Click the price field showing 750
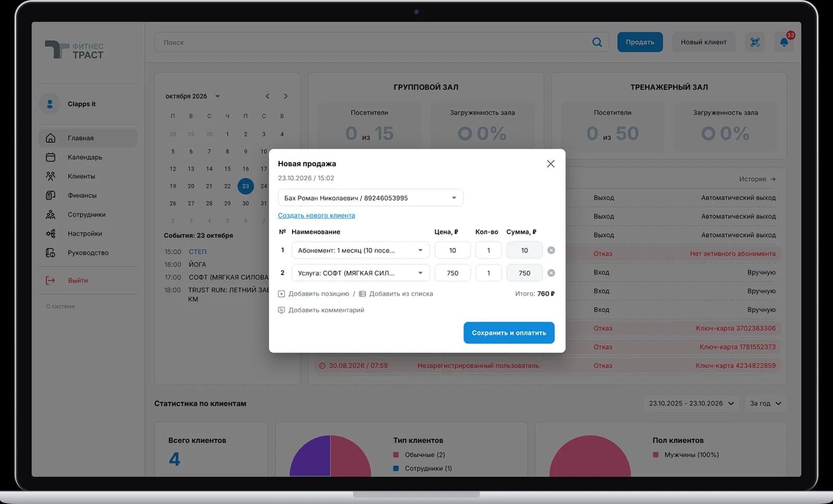The height and width of the screenshot is (504, 833). click(x=452, y=273)
